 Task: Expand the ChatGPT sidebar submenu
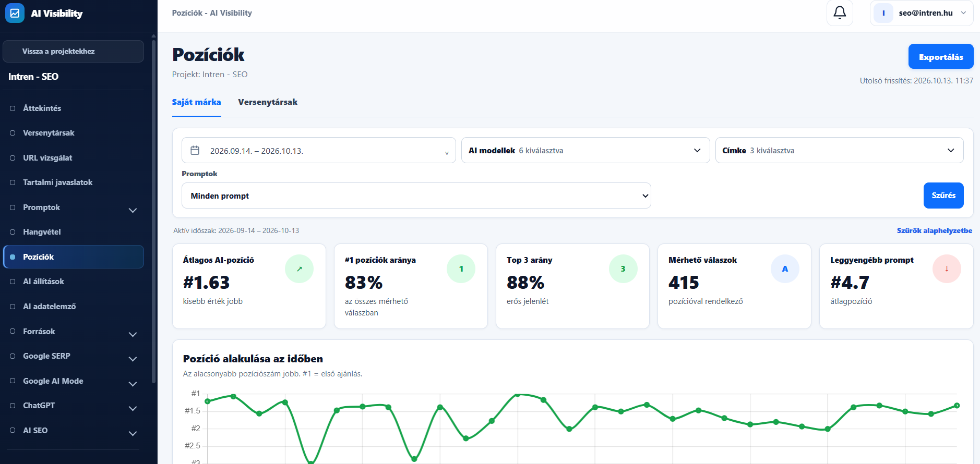pos(133,408)
